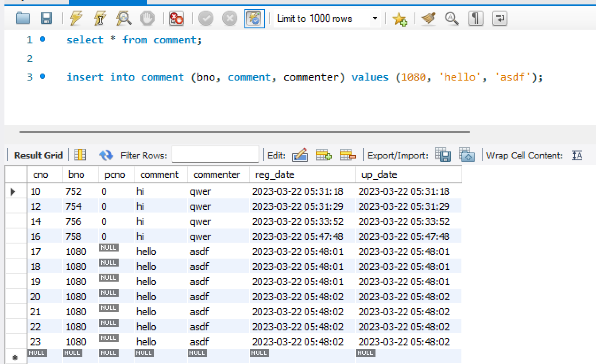Click the new-row asterisk marker
This screenshot has width=596, height=364.
(x=16, y=356)
